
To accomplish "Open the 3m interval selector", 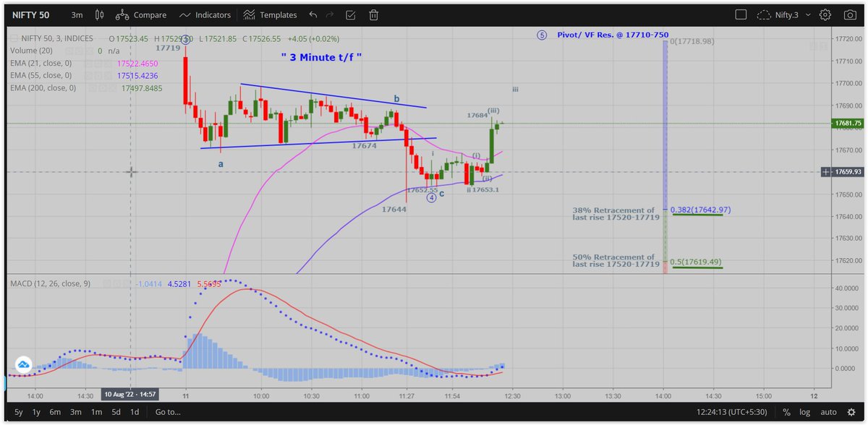I will tap(77, 14).
